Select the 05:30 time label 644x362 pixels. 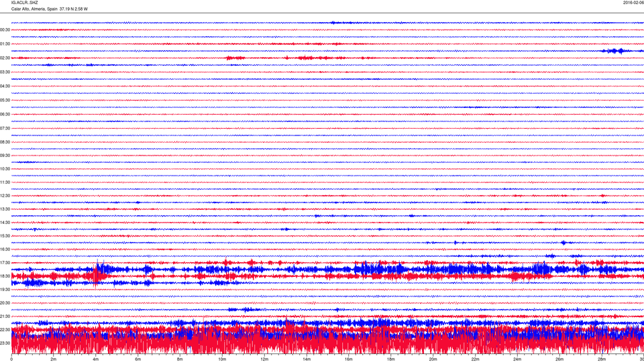(5, 100)
